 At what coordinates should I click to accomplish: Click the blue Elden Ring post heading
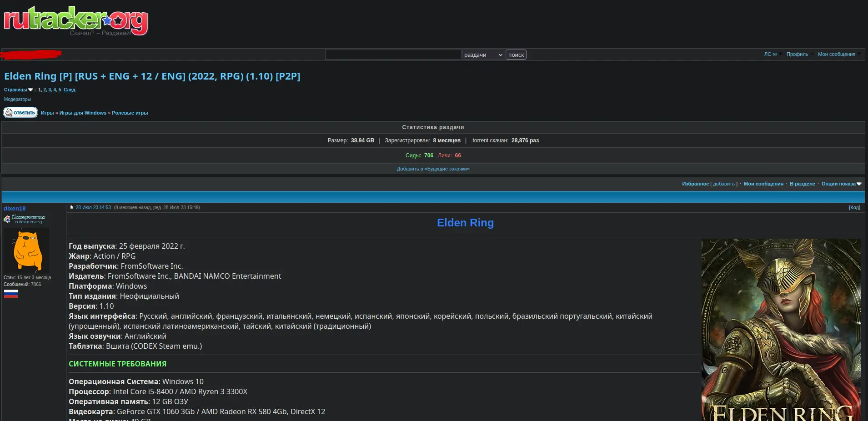pyautogui.click(x=465, y=223)
